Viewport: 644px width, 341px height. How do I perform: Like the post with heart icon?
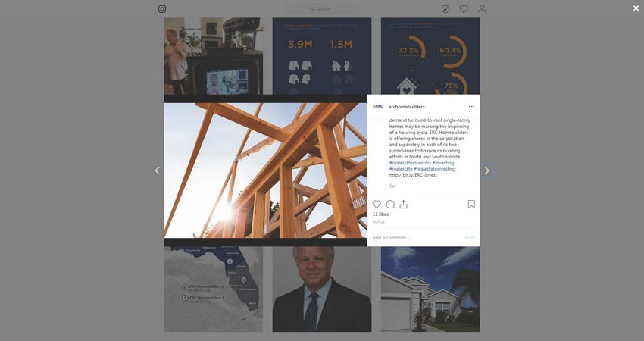click(377, 204)
